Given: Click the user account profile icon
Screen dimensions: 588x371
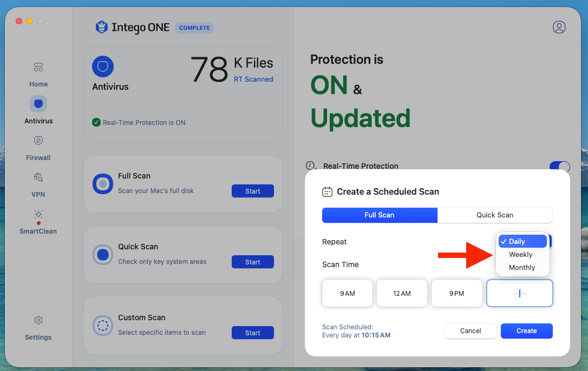Looking at the screenshot, I should (559, 27).
